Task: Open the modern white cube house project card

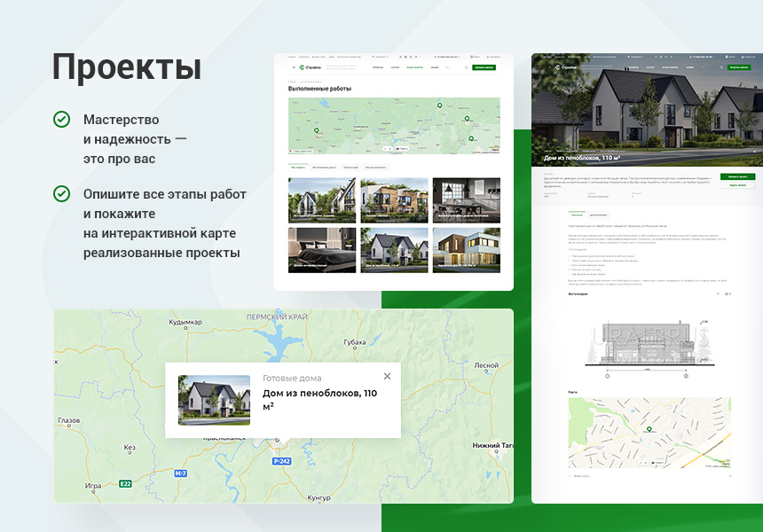Action: tap(466, 249)
